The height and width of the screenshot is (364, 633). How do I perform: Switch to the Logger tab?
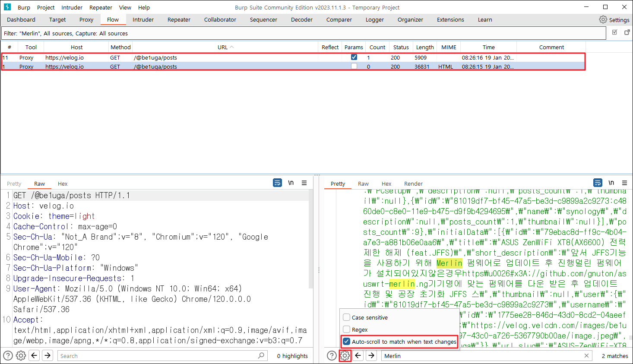coord(375,19)
